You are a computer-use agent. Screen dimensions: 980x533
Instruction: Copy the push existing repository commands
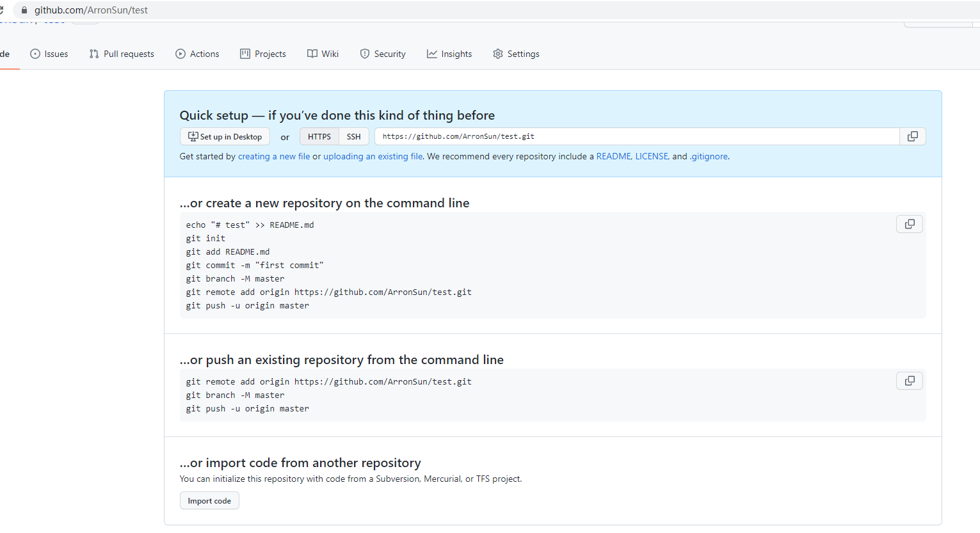(910, 381)
